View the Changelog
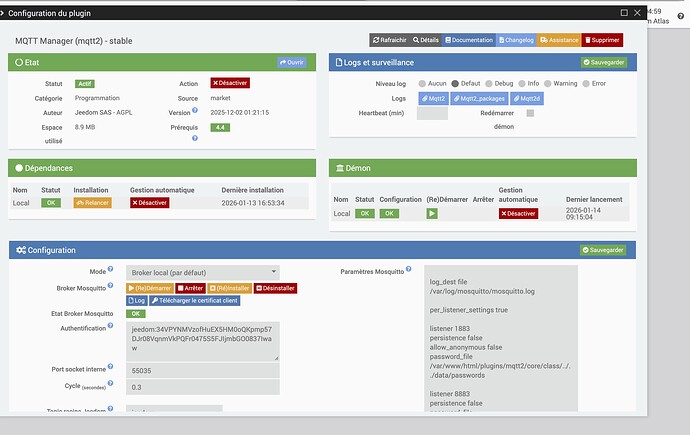 pos(516,40)
